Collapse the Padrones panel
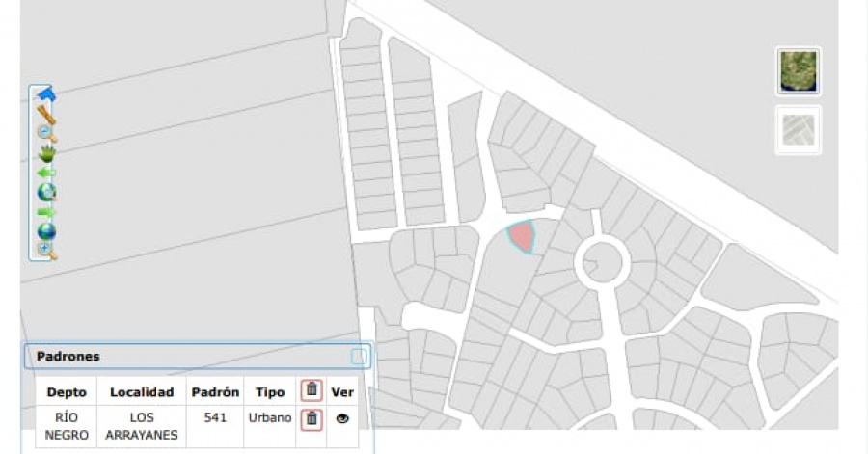 (358, 357)
